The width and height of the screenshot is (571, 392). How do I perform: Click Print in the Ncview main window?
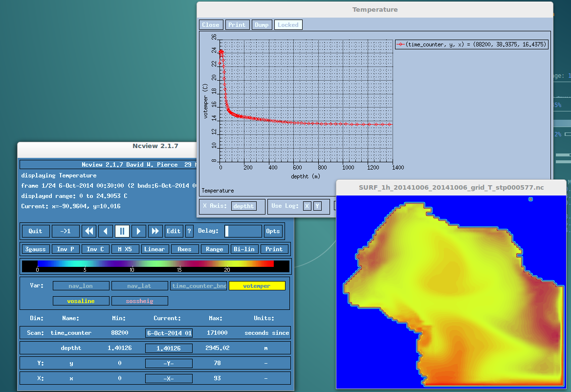coord(274,249)
